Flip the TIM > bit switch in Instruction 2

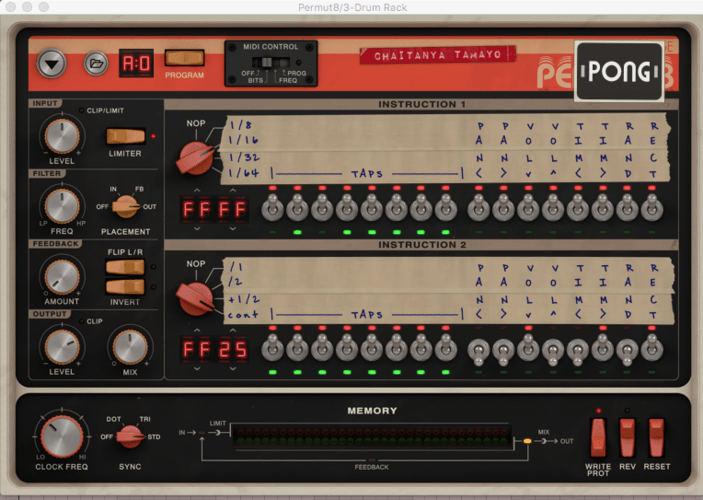(x=603, y=348)
